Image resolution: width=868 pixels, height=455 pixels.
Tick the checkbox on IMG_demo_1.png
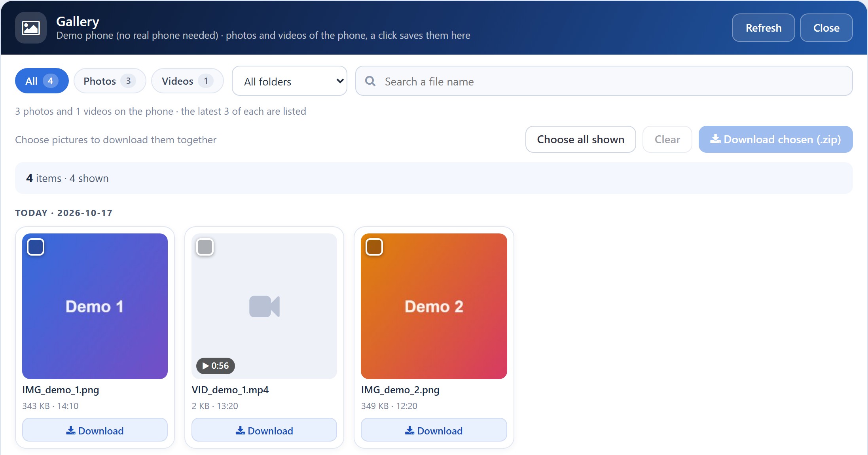click(x=36, y=247)
